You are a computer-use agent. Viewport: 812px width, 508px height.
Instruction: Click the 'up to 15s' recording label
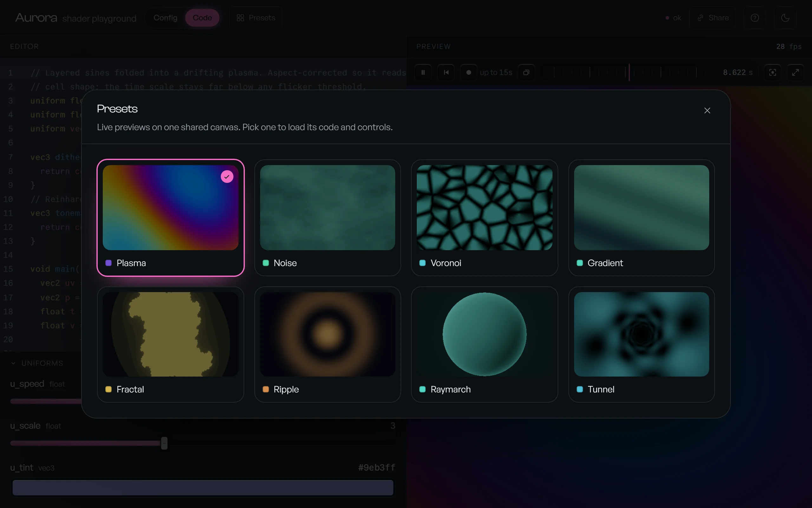coord(496,72)
